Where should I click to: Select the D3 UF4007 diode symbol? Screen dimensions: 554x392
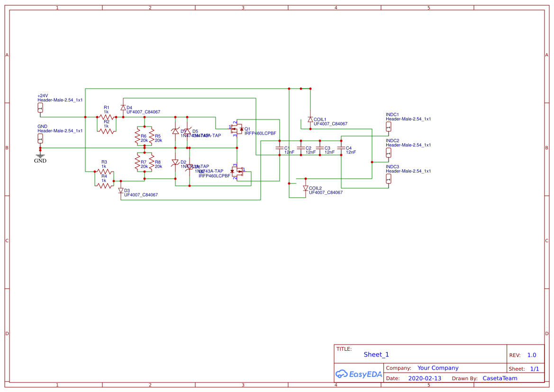[x=121, y=191]
